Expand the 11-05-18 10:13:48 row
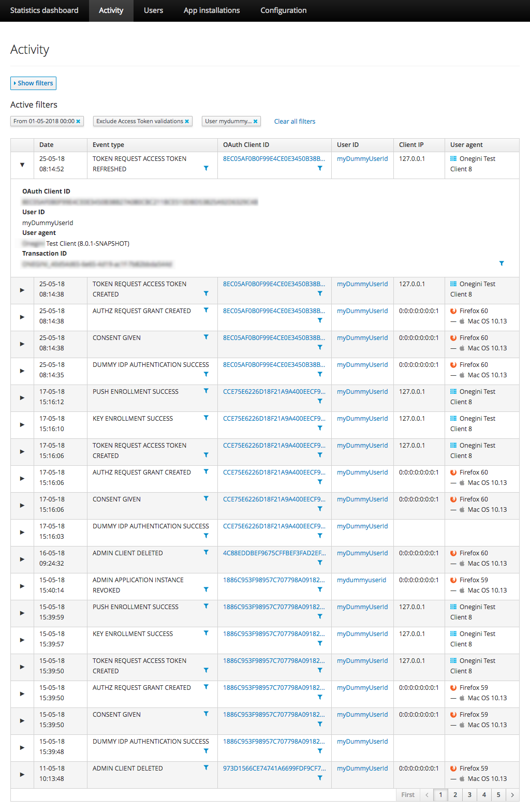Screen dimensions: 530x812 (x=22, y=774)
